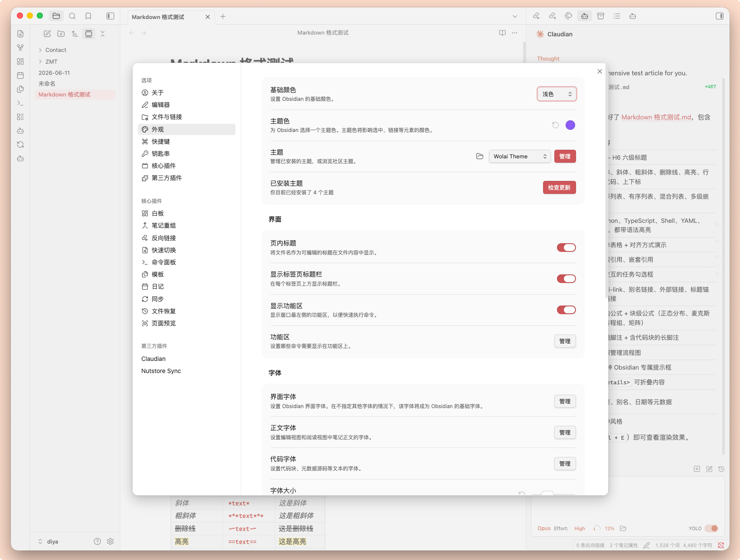Toggle the 页内标题 switch
This screenshot has width=740, height=560.
coord(566,248)
